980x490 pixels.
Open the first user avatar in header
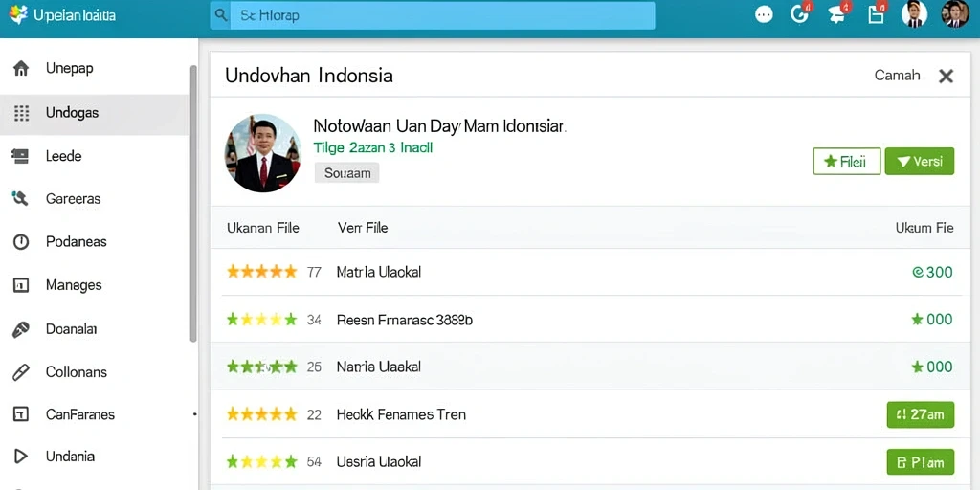[914, 14]
